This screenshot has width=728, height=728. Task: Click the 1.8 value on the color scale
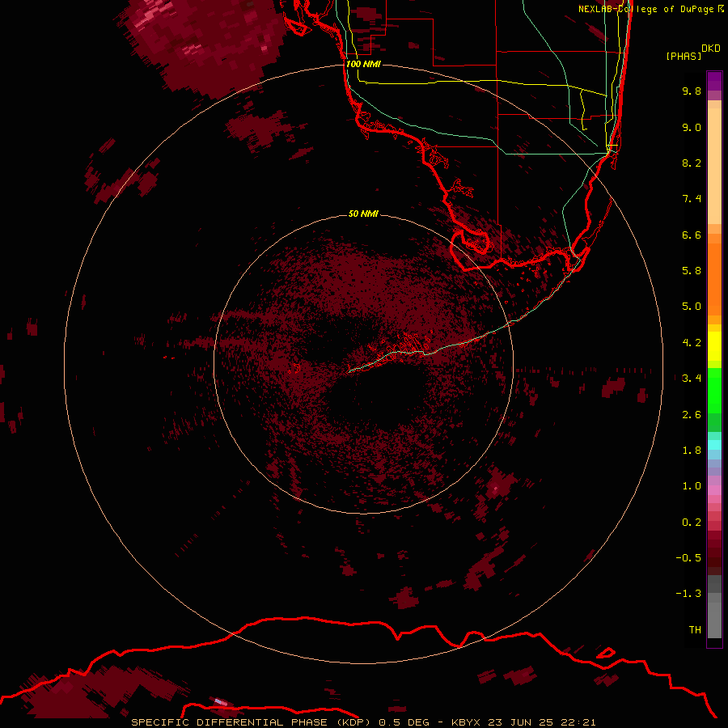(692, 451)
